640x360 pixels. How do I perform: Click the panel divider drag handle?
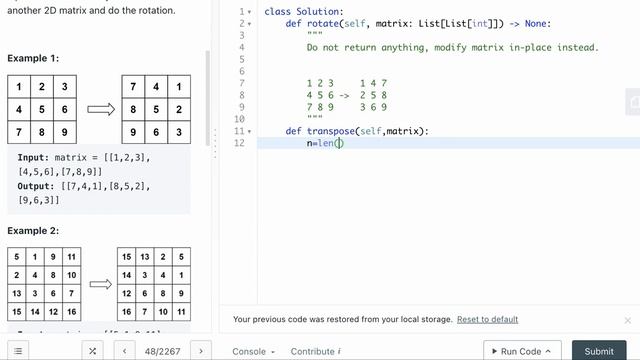(x=215, y=143)
